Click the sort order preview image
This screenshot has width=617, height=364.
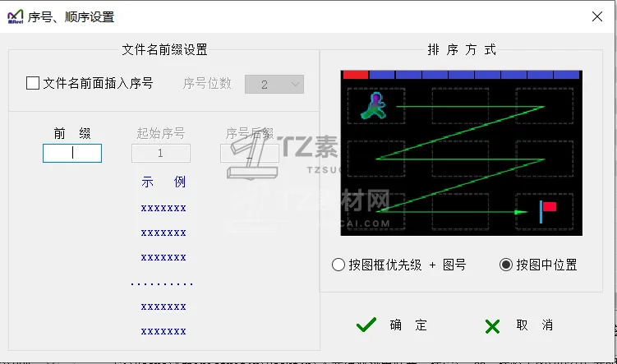[x=461, y=153]
